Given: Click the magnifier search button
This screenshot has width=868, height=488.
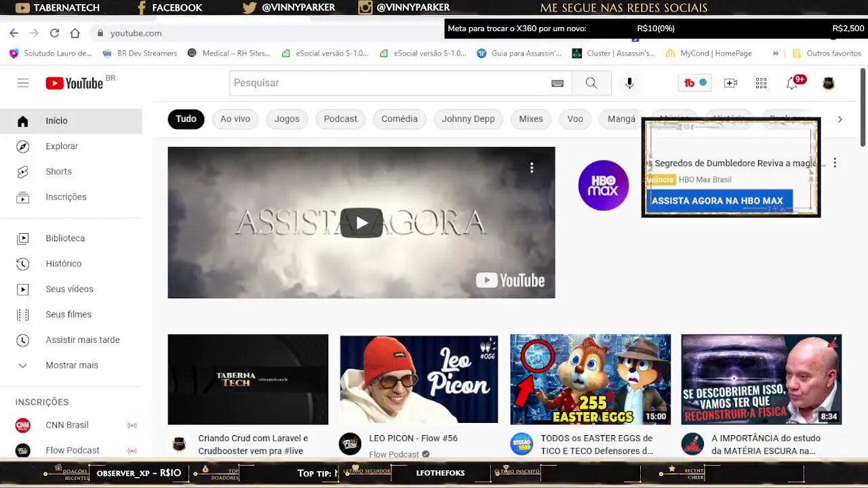Looking at the screenshot, I should (x=591, y=83).
